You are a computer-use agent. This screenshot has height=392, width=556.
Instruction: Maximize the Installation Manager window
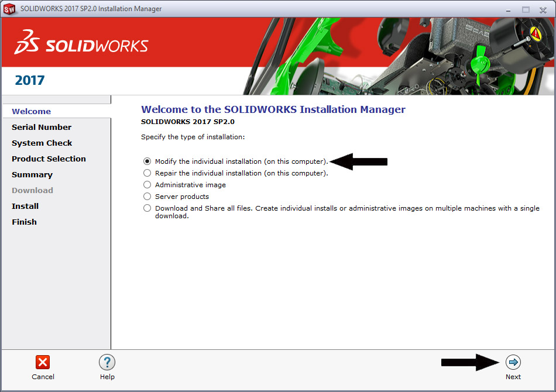(526, 10)
